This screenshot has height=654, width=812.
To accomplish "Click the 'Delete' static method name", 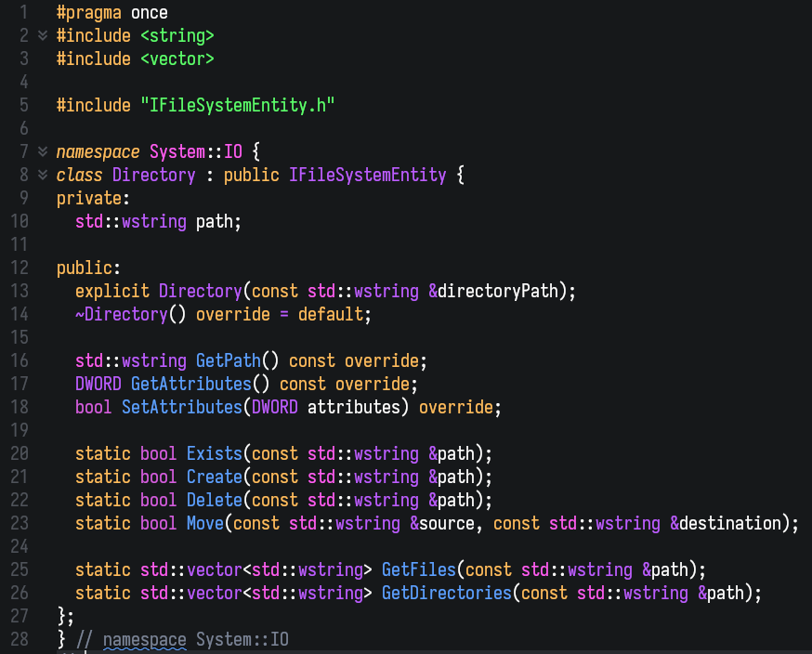I will pos(215,500).
